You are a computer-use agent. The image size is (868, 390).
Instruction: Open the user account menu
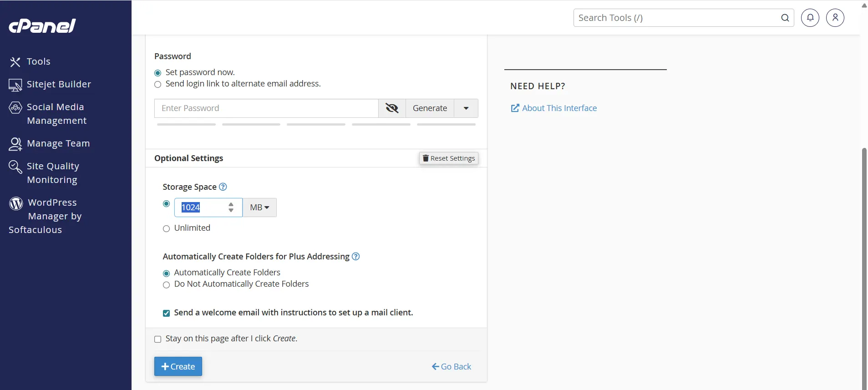click(835, 18)
